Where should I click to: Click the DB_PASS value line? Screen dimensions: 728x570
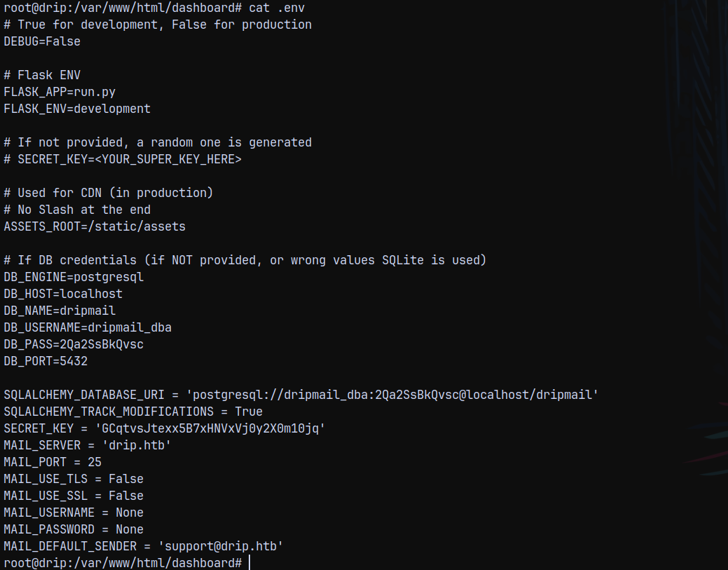tap(74, 344)
